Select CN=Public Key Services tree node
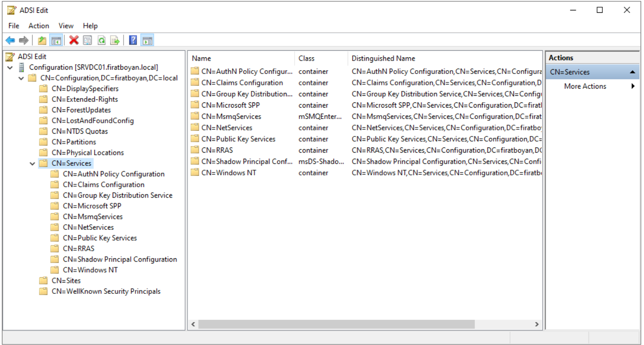Image resolution: width=644 pixels, height=345 pixels. pos(100,238)
